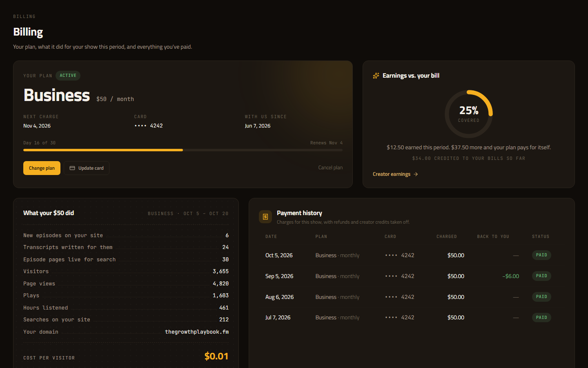Click the card icon in Update card button
This screenshot has height=368, width=588.
[x=72, y=168]
